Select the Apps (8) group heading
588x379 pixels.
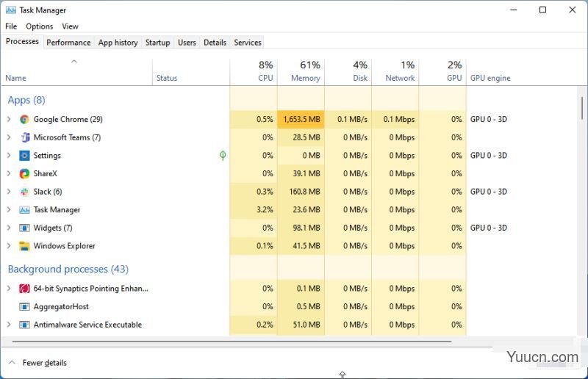[x=26, y=100]
